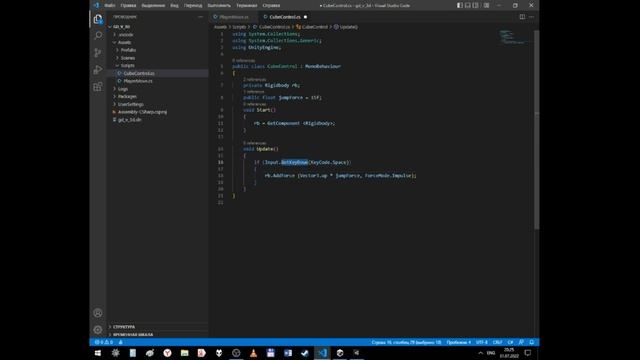Click the CubeControl class in the breadcrumb

[312, 27]
